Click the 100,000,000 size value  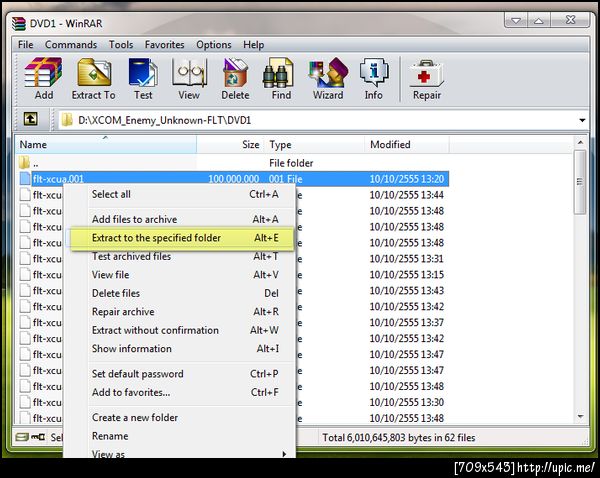click(x=233, y=179)
